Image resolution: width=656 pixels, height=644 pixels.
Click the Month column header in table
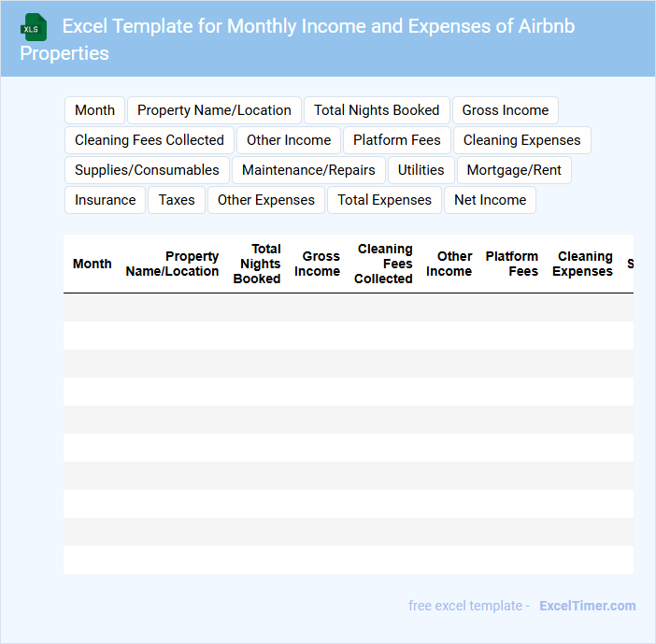(93, 265)
